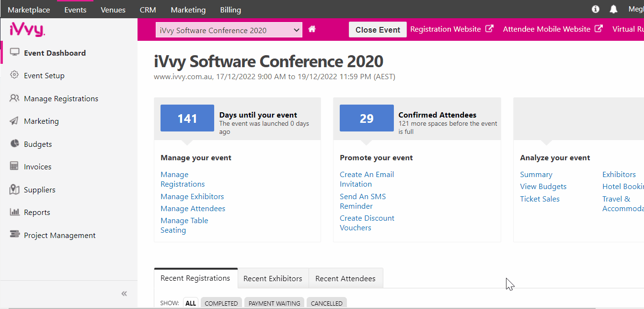Screen dimensions: 644x309
Task: Click the Manage Registrations dashboard link
Action: point(183,179)
